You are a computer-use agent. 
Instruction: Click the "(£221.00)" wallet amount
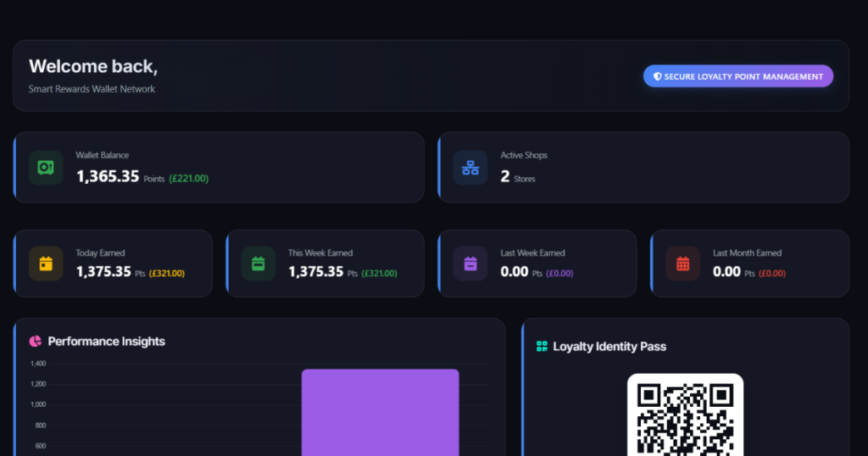[x=189, y=178]
